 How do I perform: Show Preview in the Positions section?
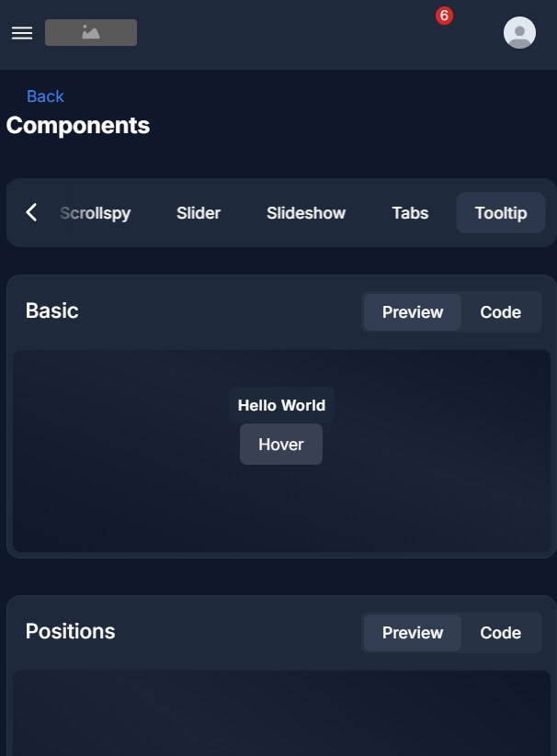(413, 633)
